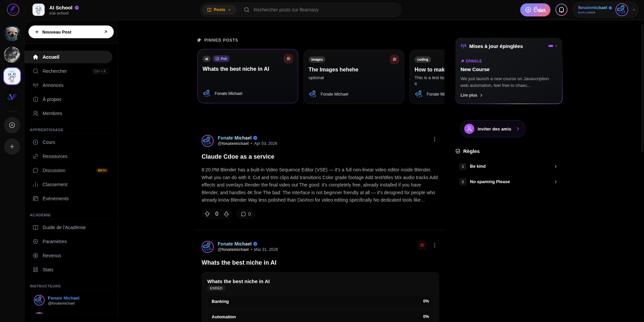
Task: Unpin the 'Whats the best niche in AI' post
Action: pos(288,59)
